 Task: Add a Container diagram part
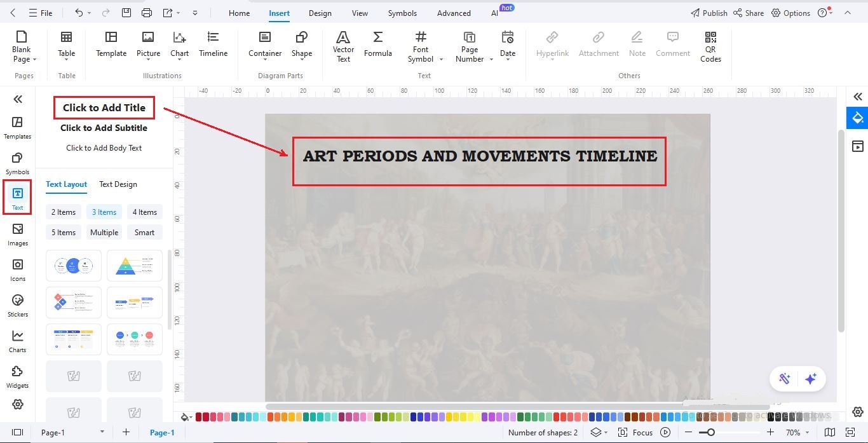point(265,44)
